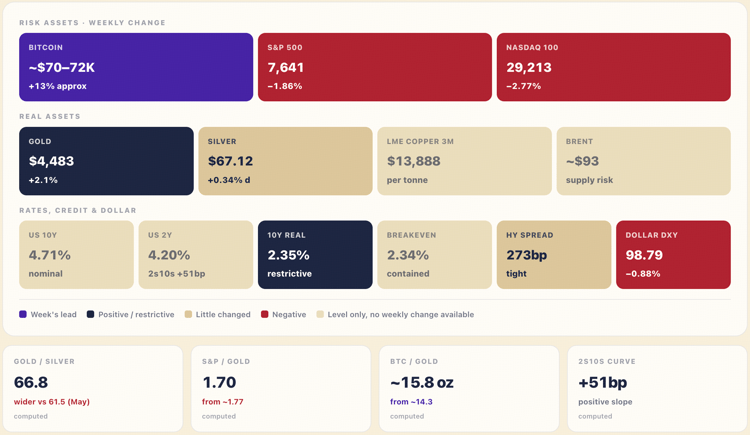Open the Bitcoin tile

click(x=136, y=67)
